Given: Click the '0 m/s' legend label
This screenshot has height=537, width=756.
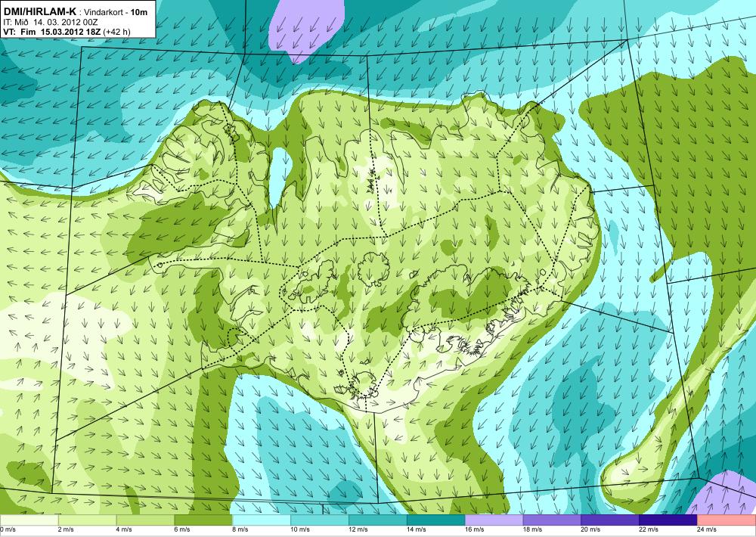Looking at the screenshot, I should [x=8, y=529].
